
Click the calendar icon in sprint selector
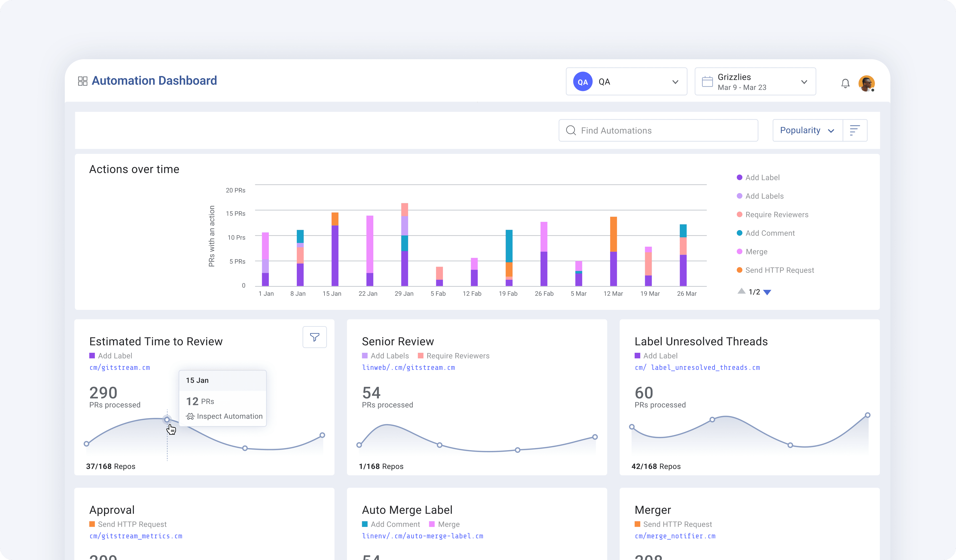(707, 82)
